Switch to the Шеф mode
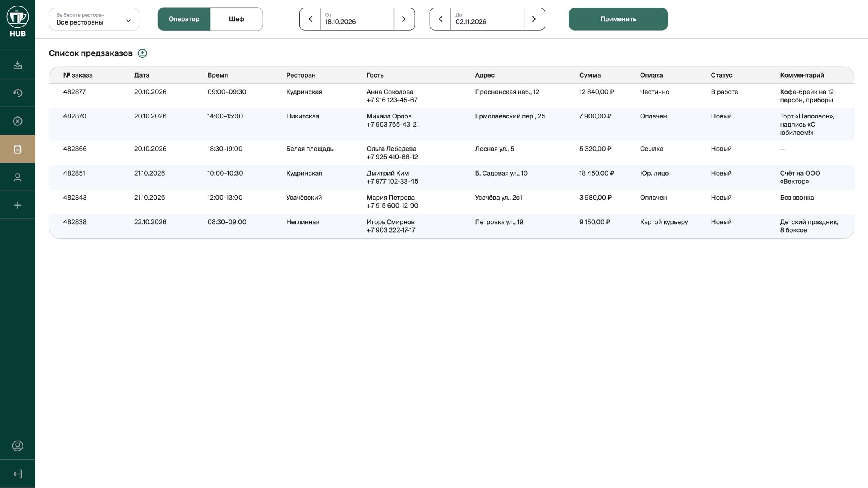Viewport: 868px width, 488px height. (x=236, y=19)
